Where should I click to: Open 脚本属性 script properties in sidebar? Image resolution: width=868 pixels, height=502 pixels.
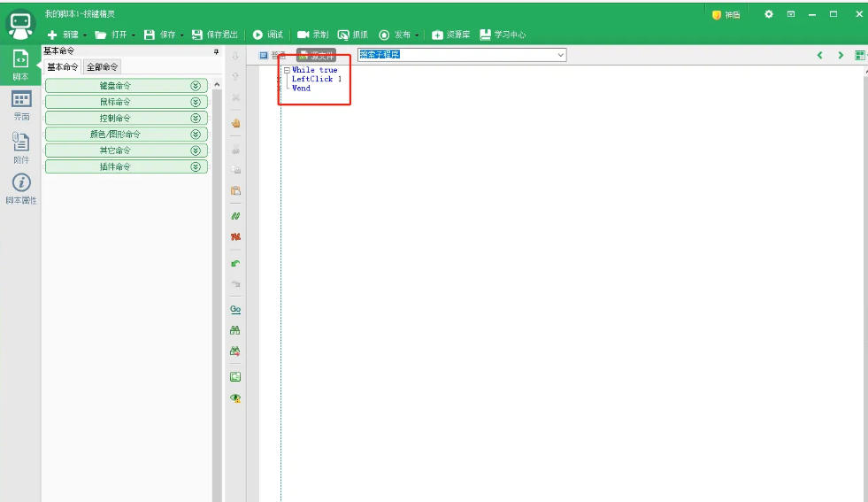point(21,189)
